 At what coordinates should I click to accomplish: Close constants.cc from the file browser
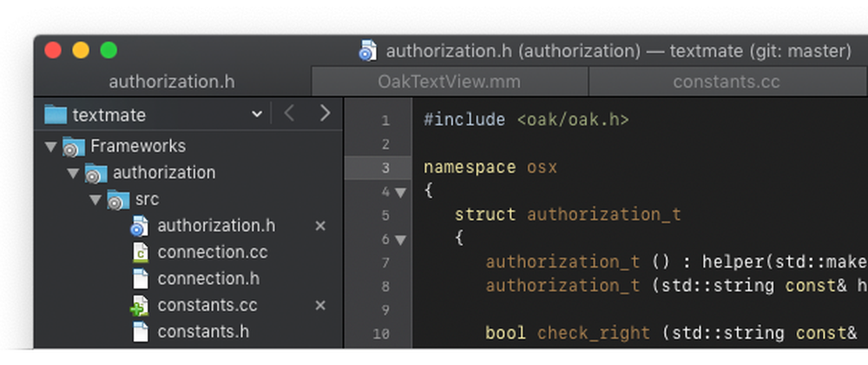(x=320, y=306)
